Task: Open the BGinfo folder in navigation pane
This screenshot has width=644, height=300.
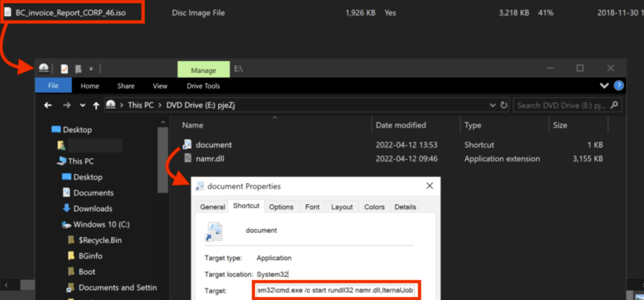Action: pyautogui.click(x=85, y=256)
